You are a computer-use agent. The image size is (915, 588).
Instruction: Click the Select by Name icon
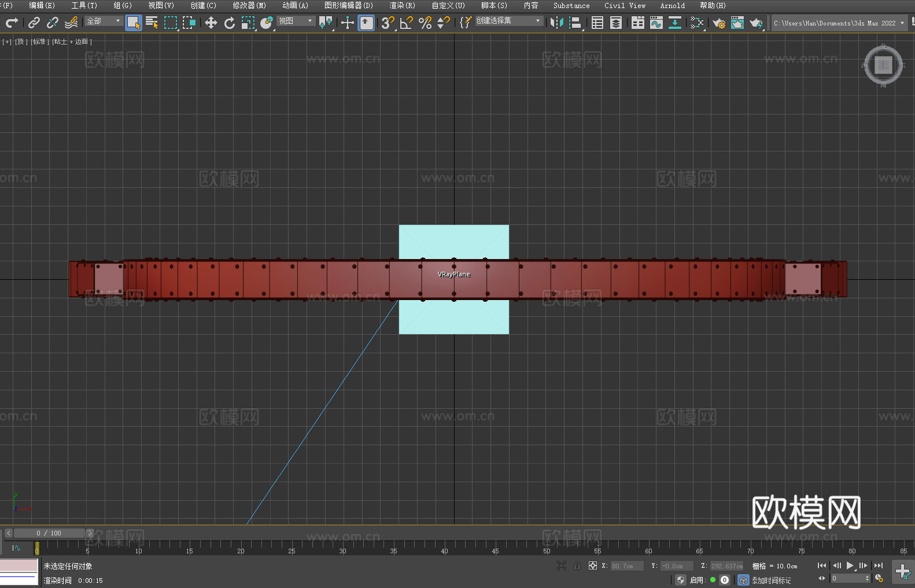[152, 23]
